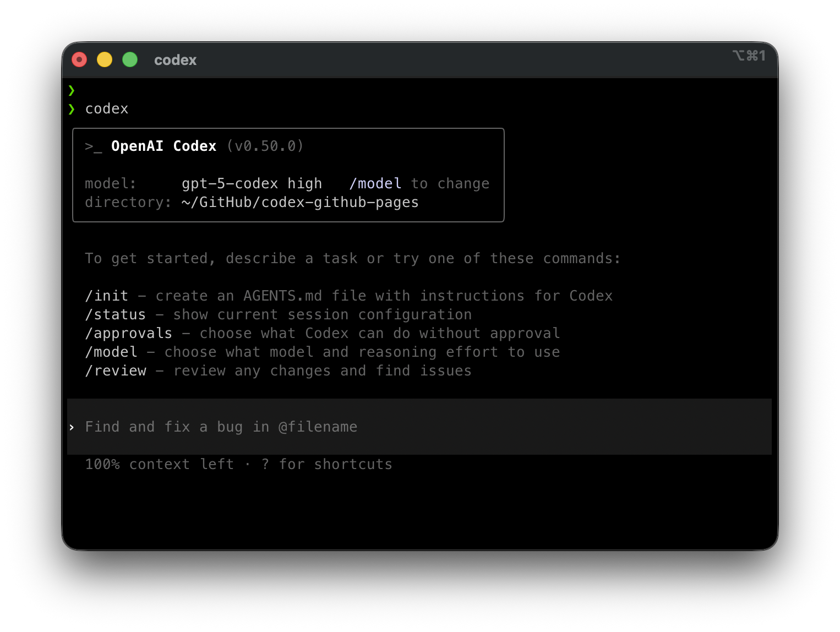Click the yellow minimize traffic light
Viewport: 840px width, 632px height.
tap(105, 59)
